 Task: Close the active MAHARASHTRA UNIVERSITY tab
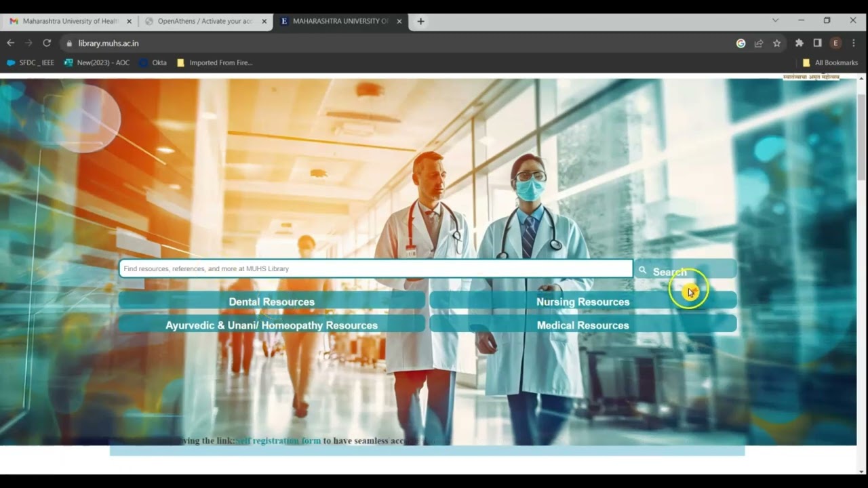(399, 21)
